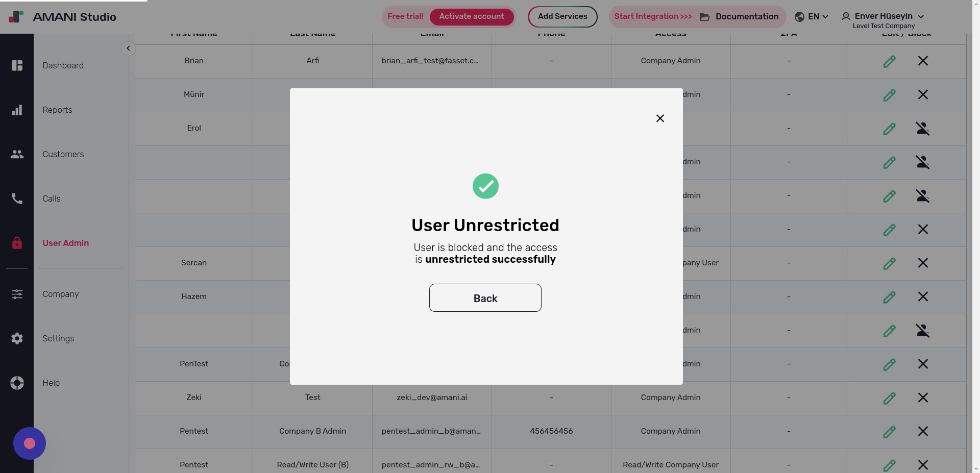
Task: Edit Brian Arfi with the pencil icon
Action: (890, 61)
